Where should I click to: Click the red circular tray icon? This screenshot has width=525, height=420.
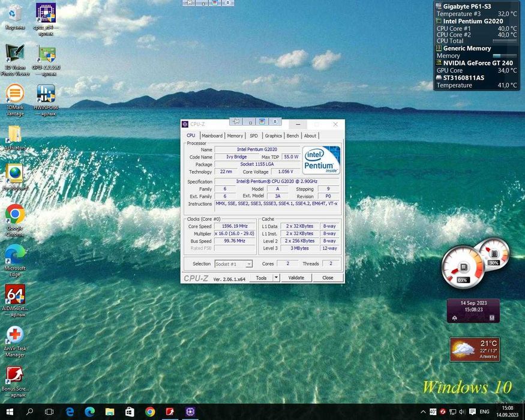(x=443, y=412)
